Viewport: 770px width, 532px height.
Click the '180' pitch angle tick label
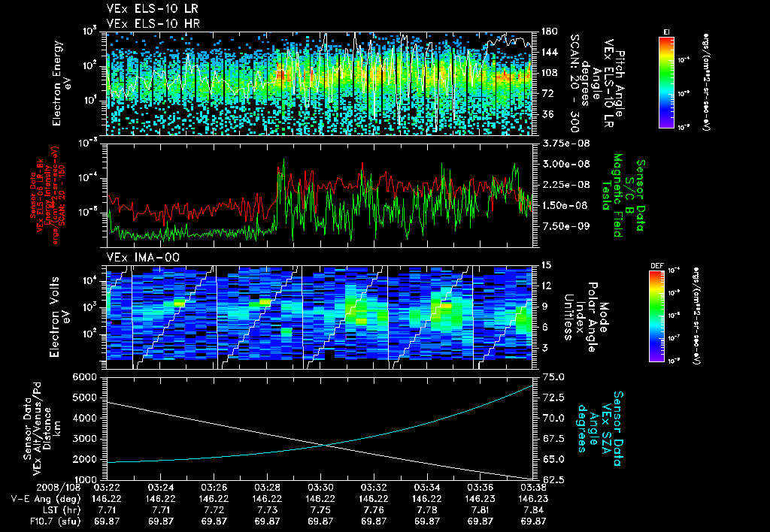pos(549,32)
